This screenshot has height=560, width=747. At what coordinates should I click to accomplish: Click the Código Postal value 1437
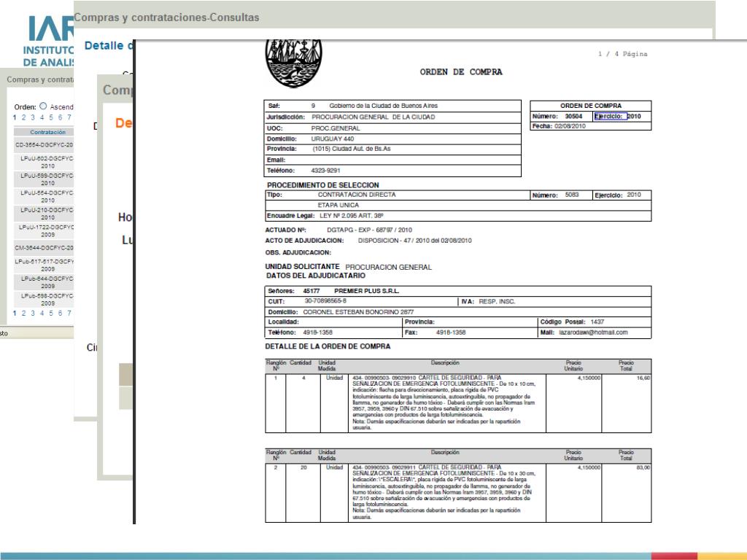[x=597, y=322]
